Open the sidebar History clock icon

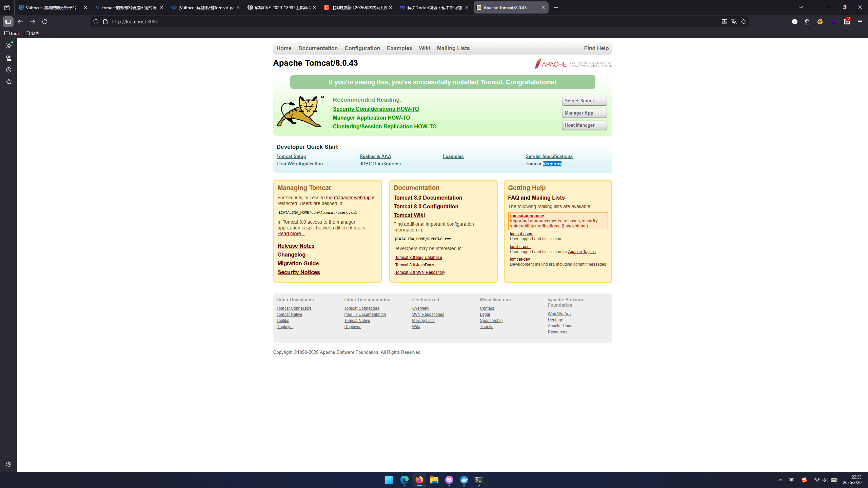pyautogui.click(x=9, y=70)
